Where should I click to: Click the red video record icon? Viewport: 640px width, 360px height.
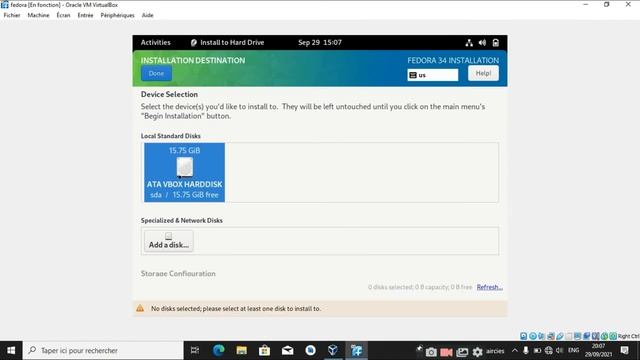(x=446, y=352)
